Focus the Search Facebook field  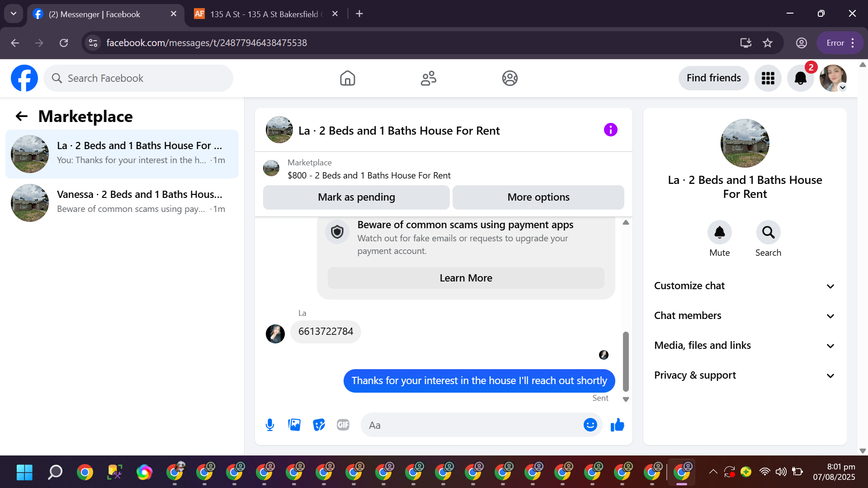click(138, 78)
